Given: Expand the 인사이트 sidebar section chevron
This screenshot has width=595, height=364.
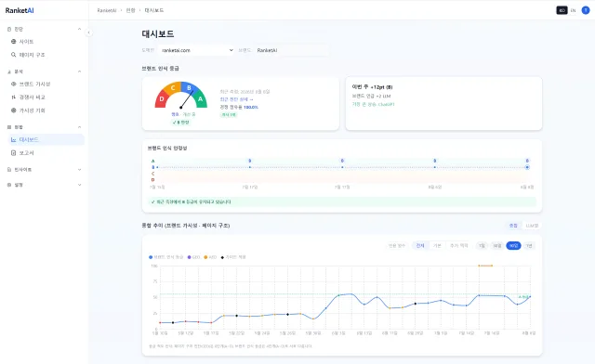Looking at the screenshot, I should tap(79, 170).
